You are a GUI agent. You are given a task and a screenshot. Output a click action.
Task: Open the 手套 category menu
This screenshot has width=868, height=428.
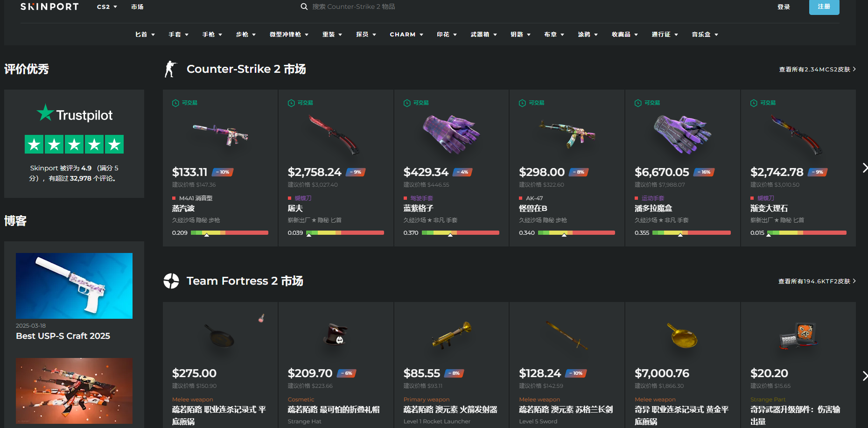(x=179, y=35)
